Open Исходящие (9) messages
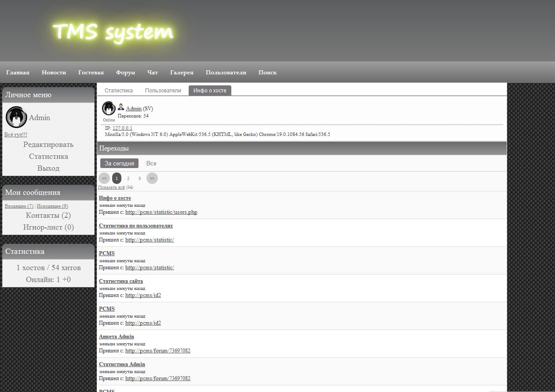555x392 pixels. pos(52,206)
